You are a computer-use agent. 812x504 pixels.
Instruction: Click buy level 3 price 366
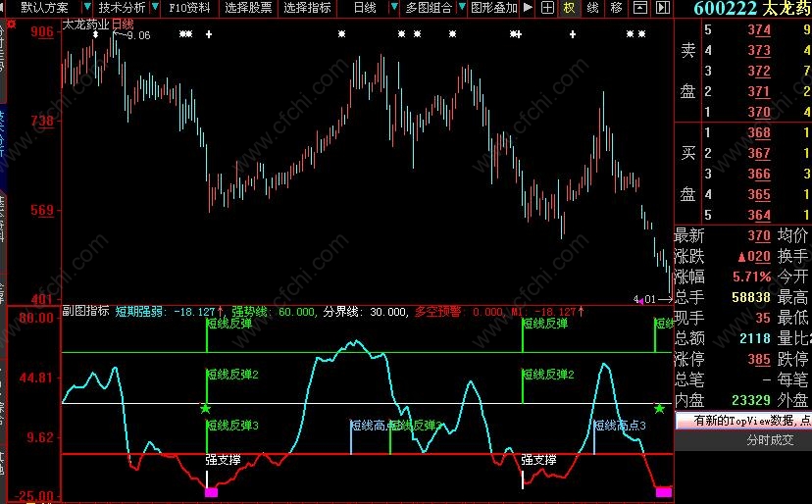[x=759, y=174]
